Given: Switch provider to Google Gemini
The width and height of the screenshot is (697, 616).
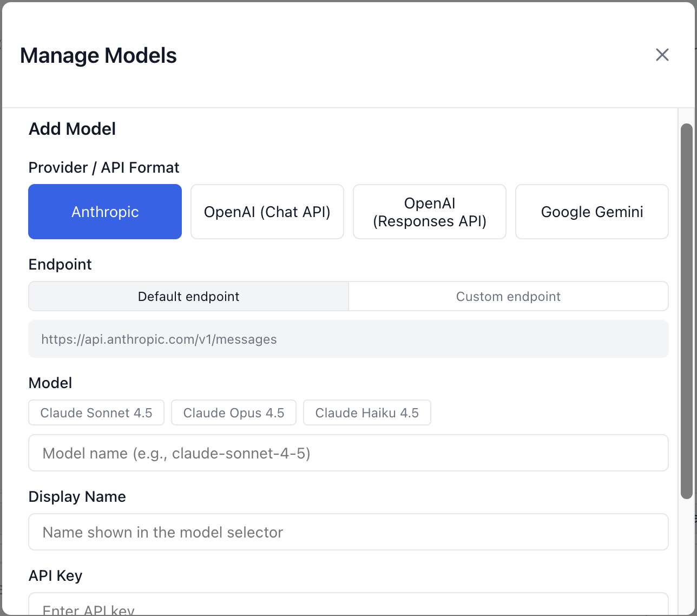Looking at the screenshot, I should tap(592, 212).
